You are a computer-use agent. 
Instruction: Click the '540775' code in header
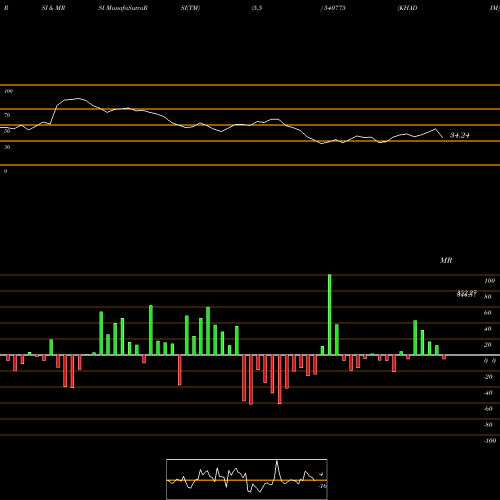pos(334,8)
